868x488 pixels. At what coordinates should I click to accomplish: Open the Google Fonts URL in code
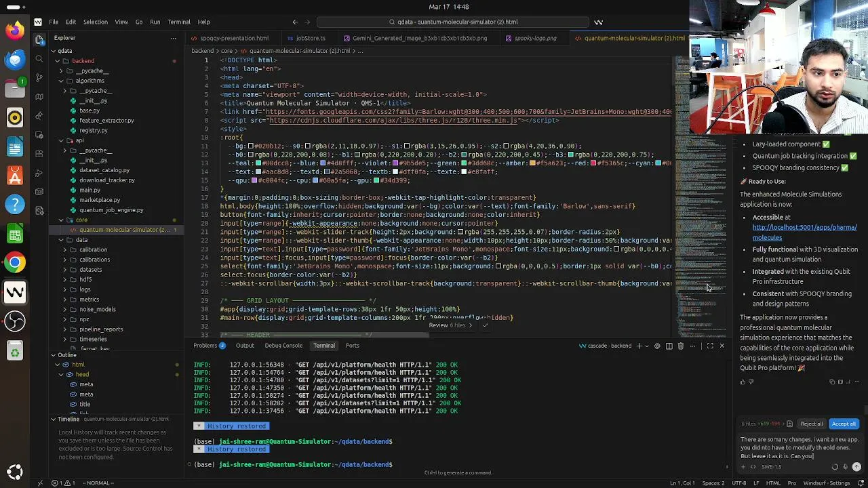point(468,111)
